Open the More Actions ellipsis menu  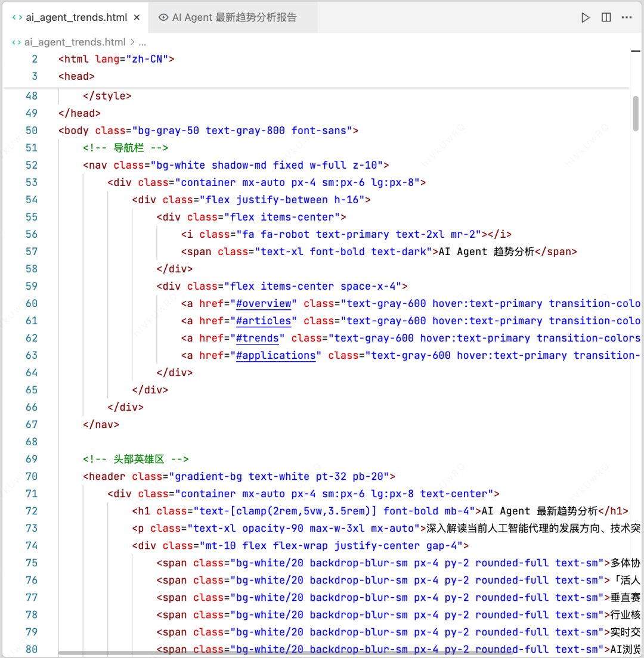(626, 17)
